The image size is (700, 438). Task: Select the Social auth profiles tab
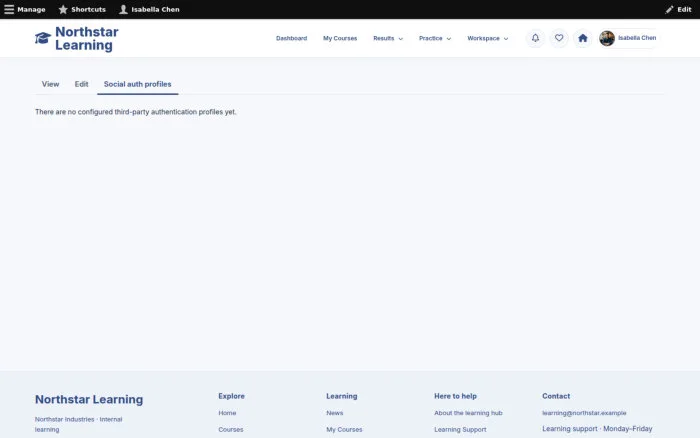(138, 84)
